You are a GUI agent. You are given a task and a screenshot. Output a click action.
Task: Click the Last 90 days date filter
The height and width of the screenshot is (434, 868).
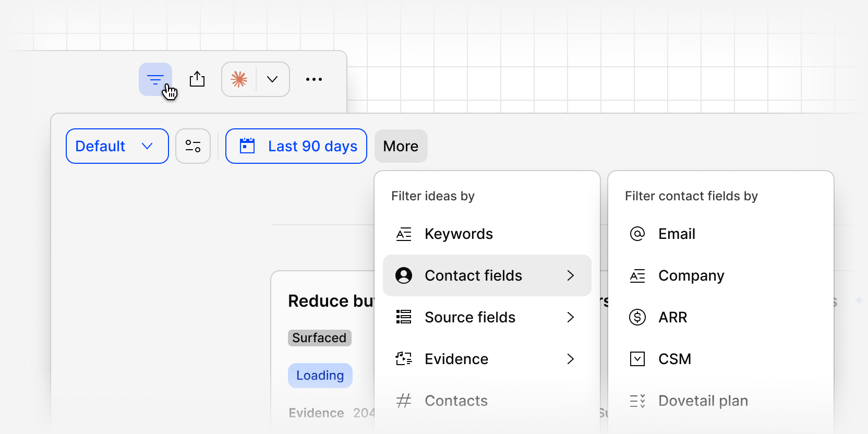[x=296, y=146]
